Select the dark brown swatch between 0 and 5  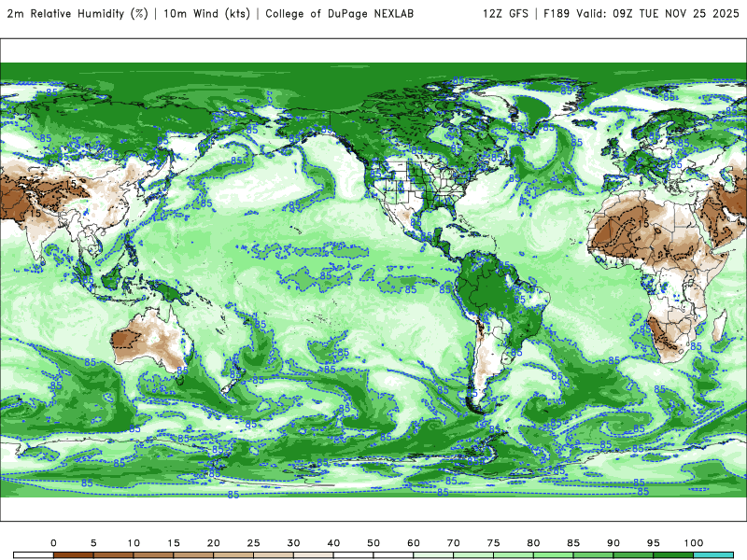(74, 555)
